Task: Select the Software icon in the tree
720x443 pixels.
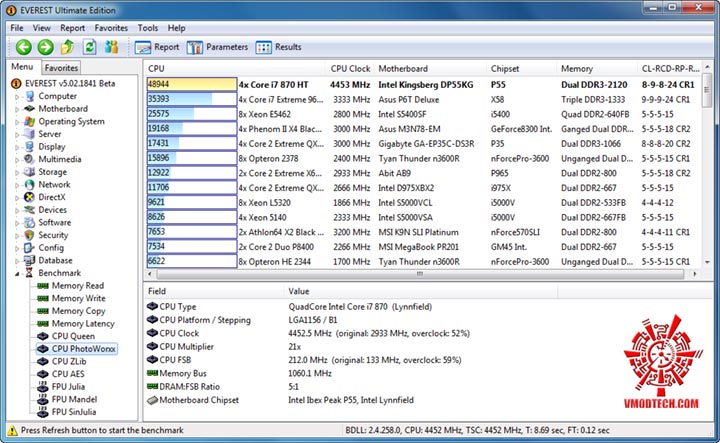Action: coord(30,222)
